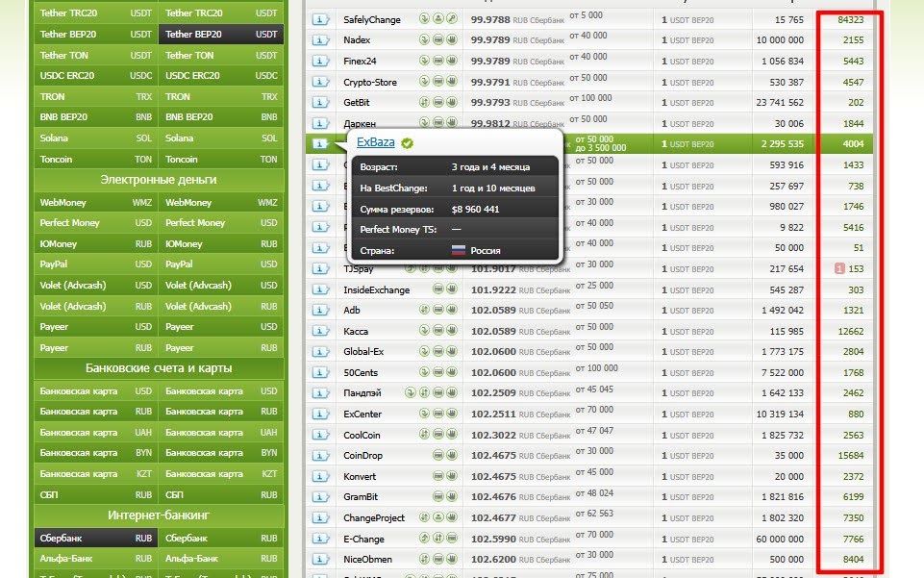Select Альфа-Банк RUB in the receive column
The image size is (924, 578).
221,558
